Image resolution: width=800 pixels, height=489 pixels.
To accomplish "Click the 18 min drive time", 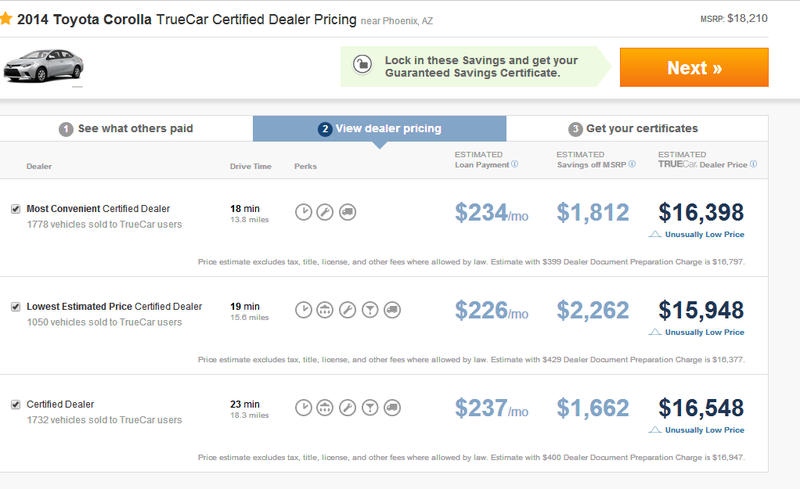I will pos(245,209).
